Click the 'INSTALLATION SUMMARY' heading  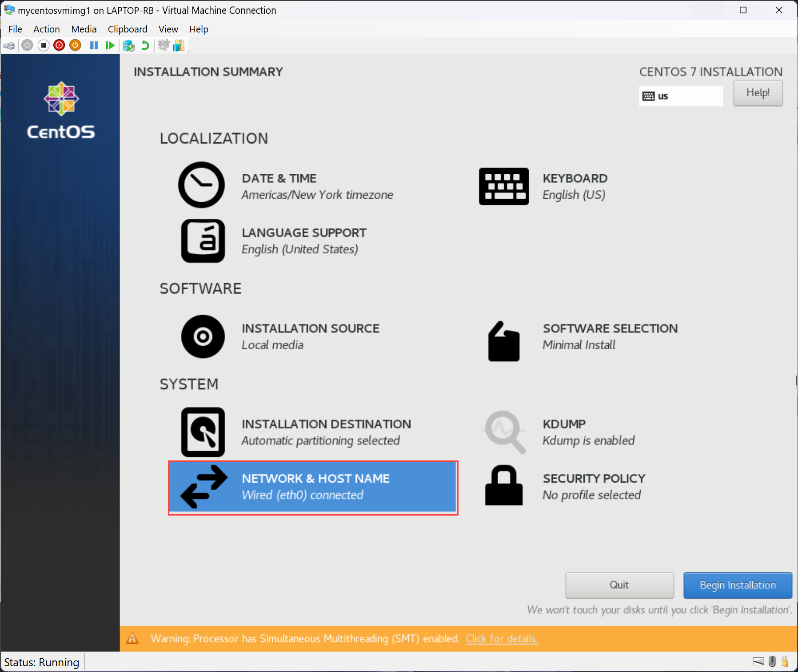[x=208, y=72]
